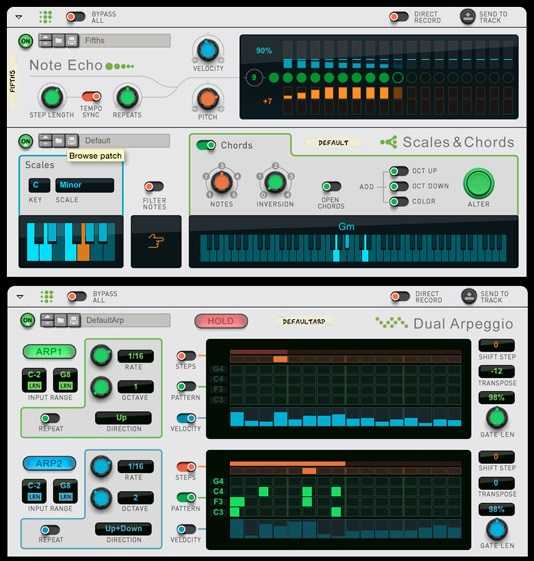Enable the Filter Notes switch
This screenshot has height=561, width=534.
(x=154, y=186)
